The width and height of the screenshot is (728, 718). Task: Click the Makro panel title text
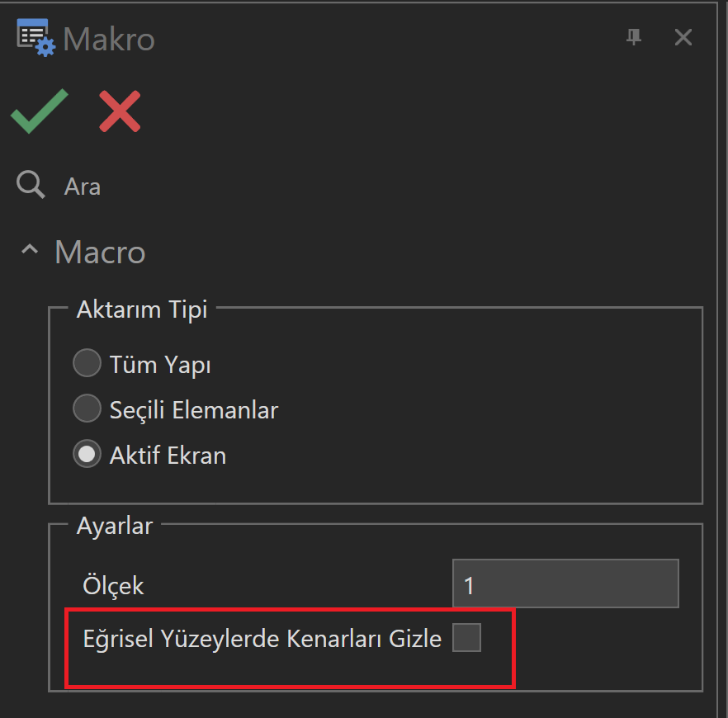pyautogui.click(x=109, y=39)
